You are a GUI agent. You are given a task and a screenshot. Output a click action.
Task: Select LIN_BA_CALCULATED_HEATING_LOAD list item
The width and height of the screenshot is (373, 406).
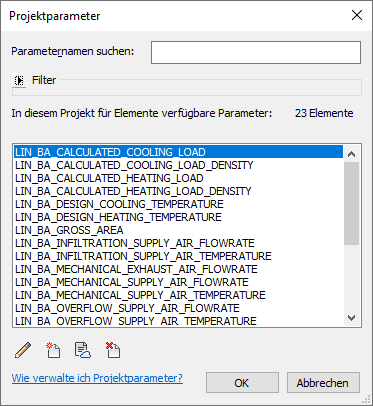click(178, 178)
